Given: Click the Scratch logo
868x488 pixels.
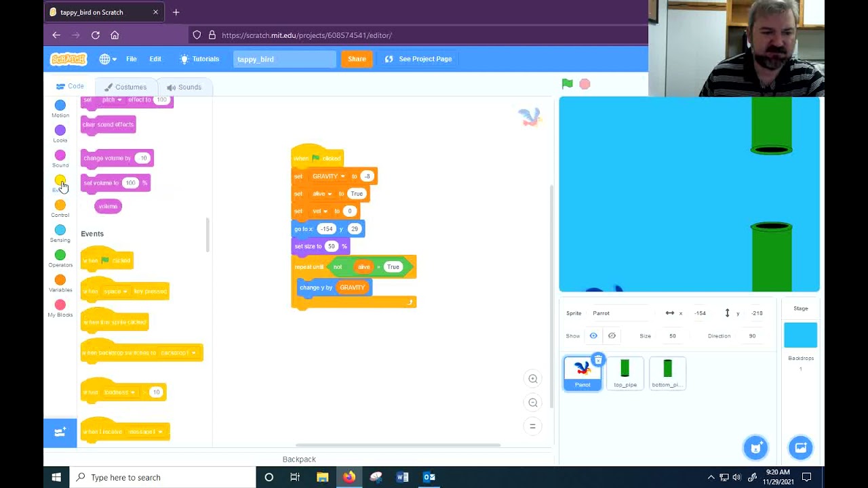Looking at the screenshot, I should click(x=68, y=59).
